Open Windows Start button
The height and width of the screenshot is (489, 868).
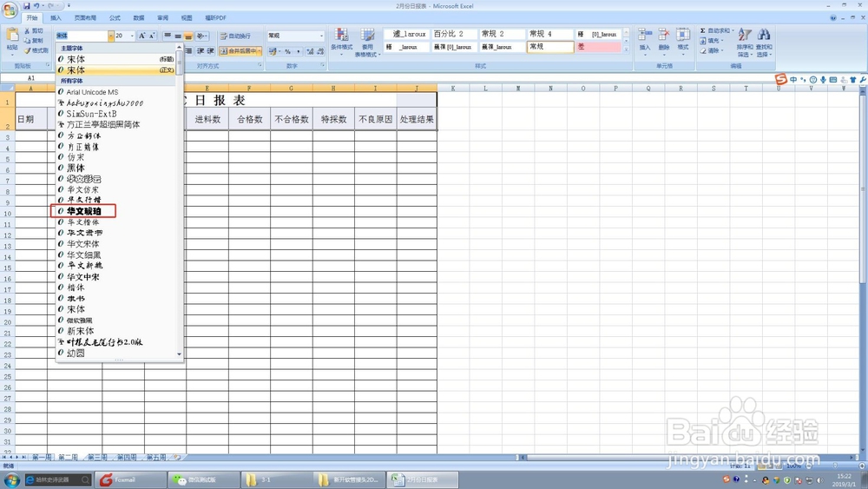point(12,479)
